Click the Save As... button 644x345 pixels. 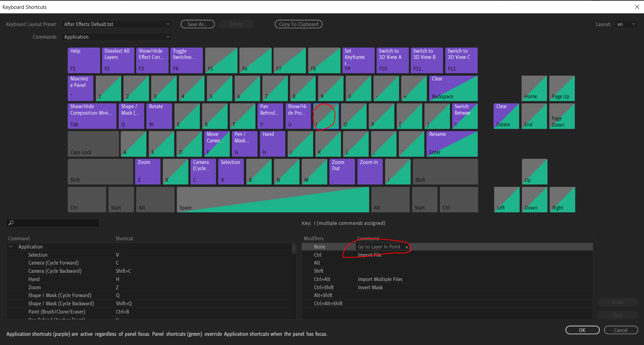point(197,24)
